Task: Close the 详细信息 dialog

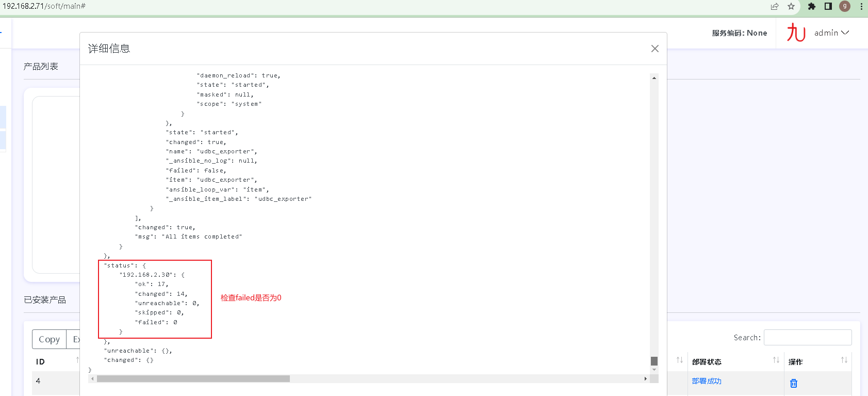Action: coord(654,49)
